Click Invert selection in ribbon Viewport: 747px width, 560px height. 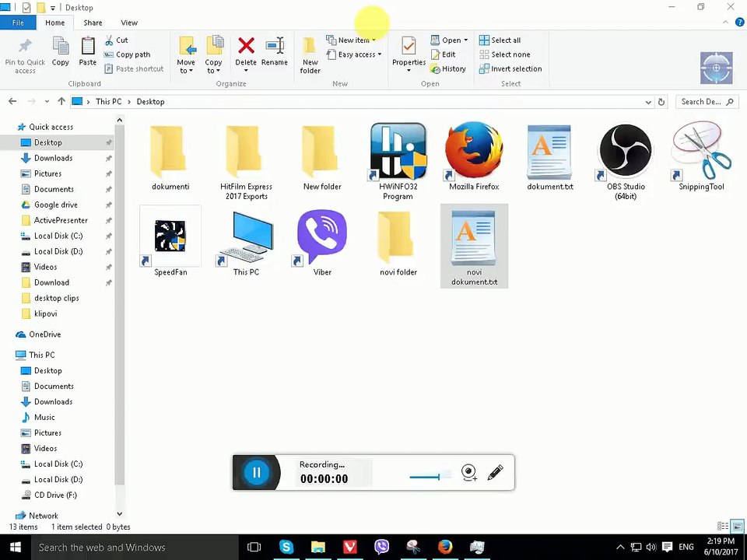(x=510, y=69)
